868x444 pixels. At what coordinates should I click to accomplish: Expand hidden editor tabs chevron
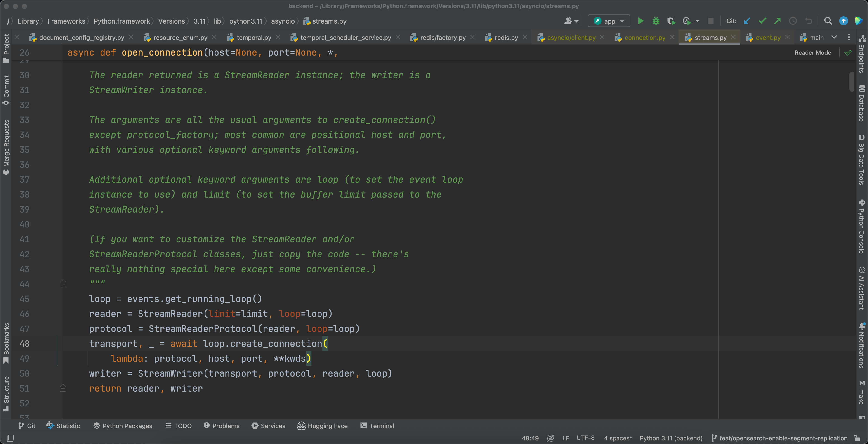[834, 37]
